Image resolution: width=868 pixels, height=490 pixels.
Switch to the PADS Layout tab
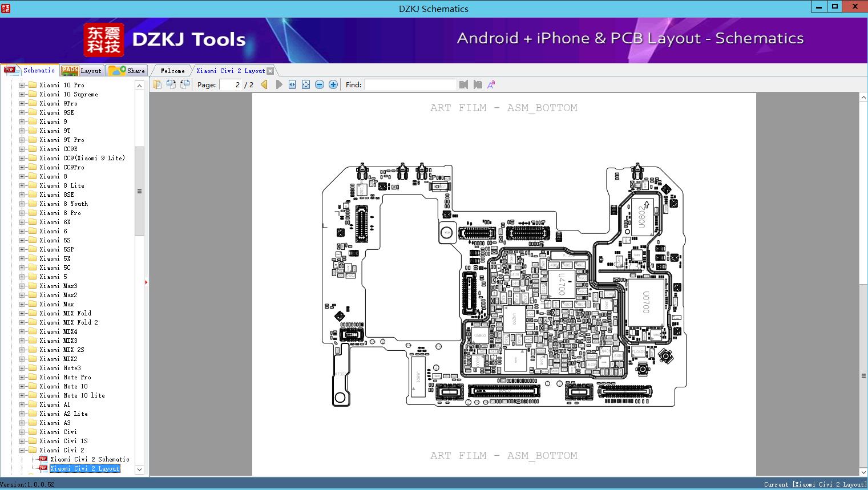click(x=82, y=71)
